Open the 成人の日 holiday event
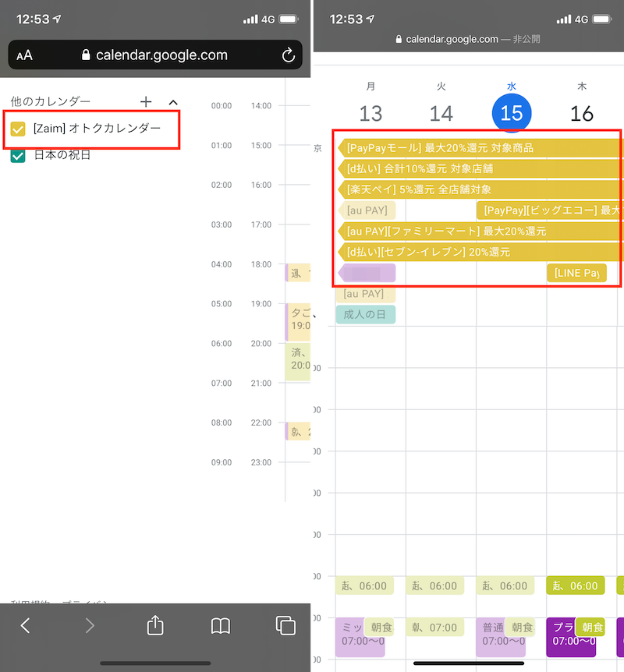This screenshot has width=624, height=672. pos(366,314)
